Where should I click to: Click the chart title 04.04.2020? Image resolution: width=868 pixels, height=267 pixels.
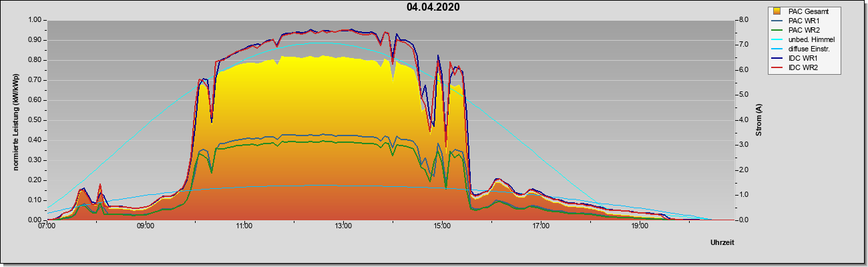(x=433, y=7)
